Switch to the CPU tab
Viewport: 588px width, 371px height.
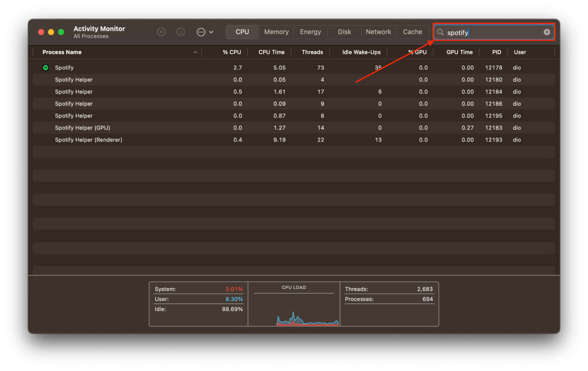[242, 32]
